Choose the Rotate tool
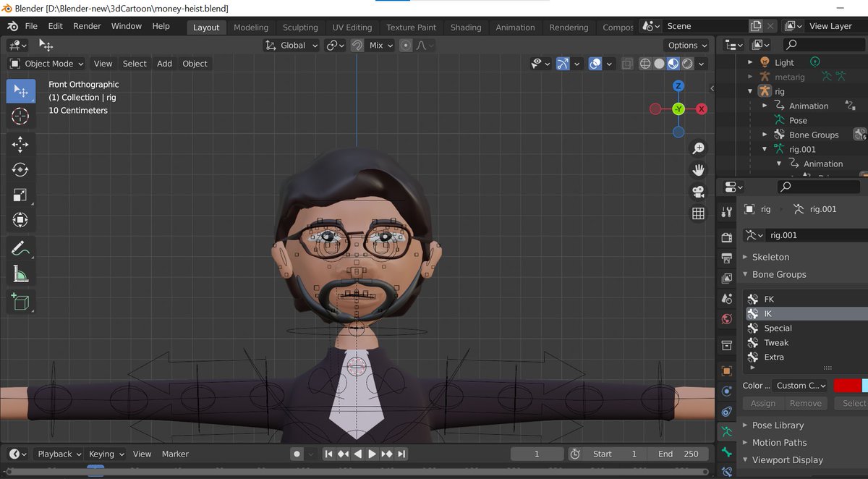 pyautogui.click(x=20, y=170)
